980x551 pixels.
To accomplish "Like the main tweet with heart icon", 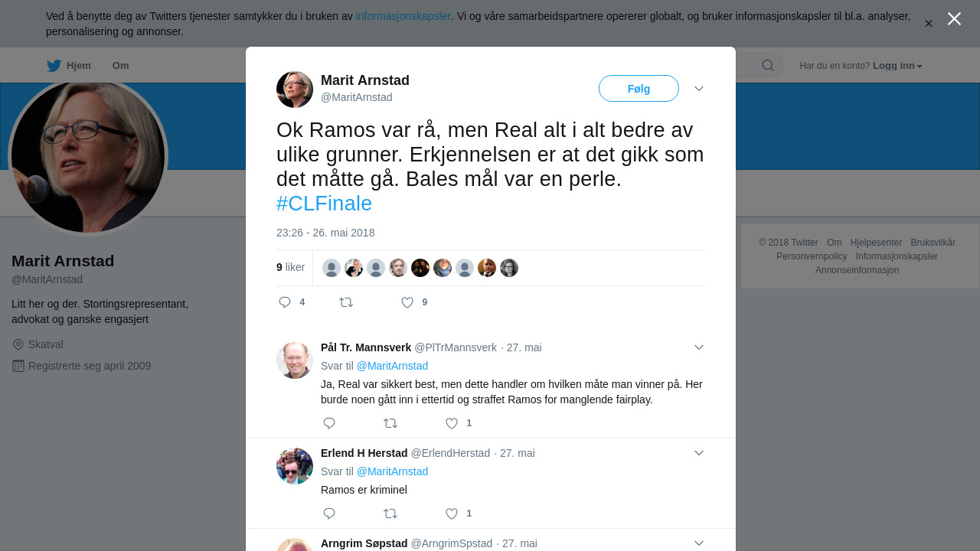I will click(407, 302).
